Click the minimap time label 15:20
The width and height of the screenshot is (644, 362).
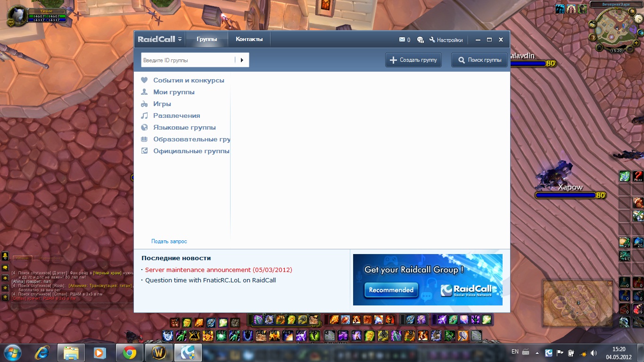click(616, 50)
